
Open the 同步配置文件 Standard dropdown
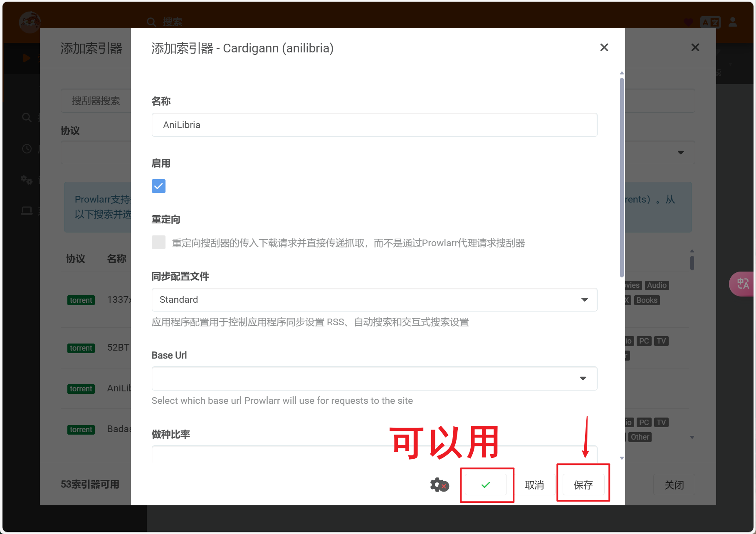pos(374,299)
